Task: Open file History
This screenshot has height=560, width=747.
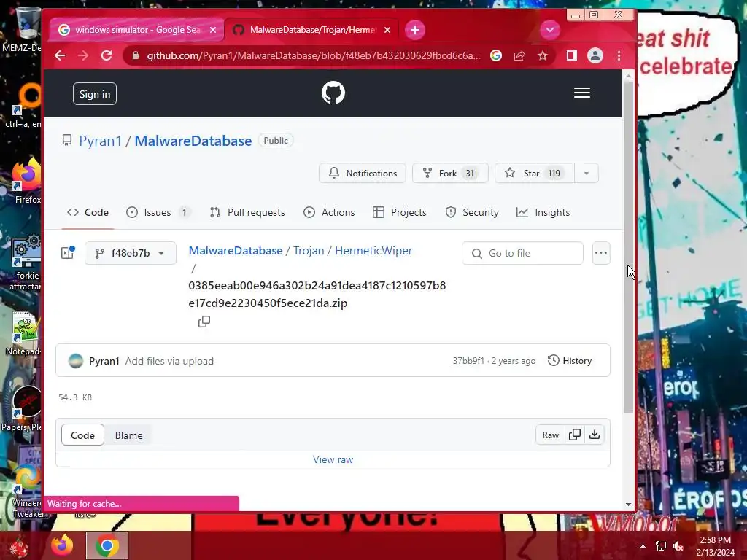Action: [x=570, y=361]
